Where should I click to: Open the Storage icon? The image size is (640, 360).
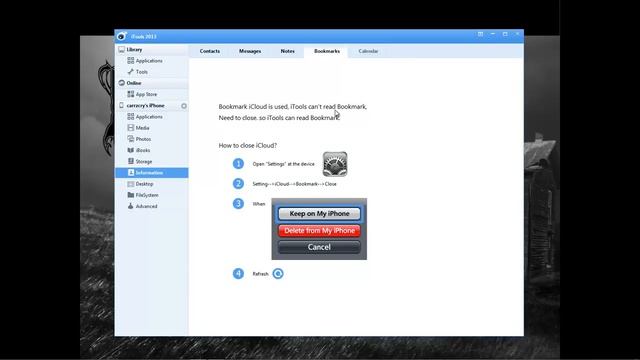(131, 161)
